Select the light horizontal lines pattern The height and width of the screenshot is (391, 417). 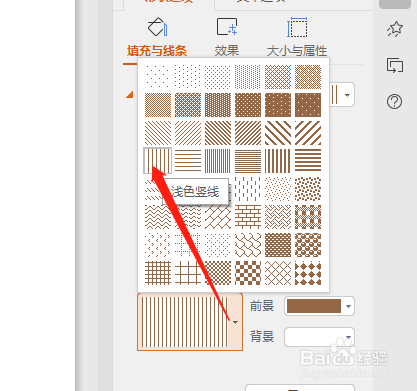coord(188,161)
